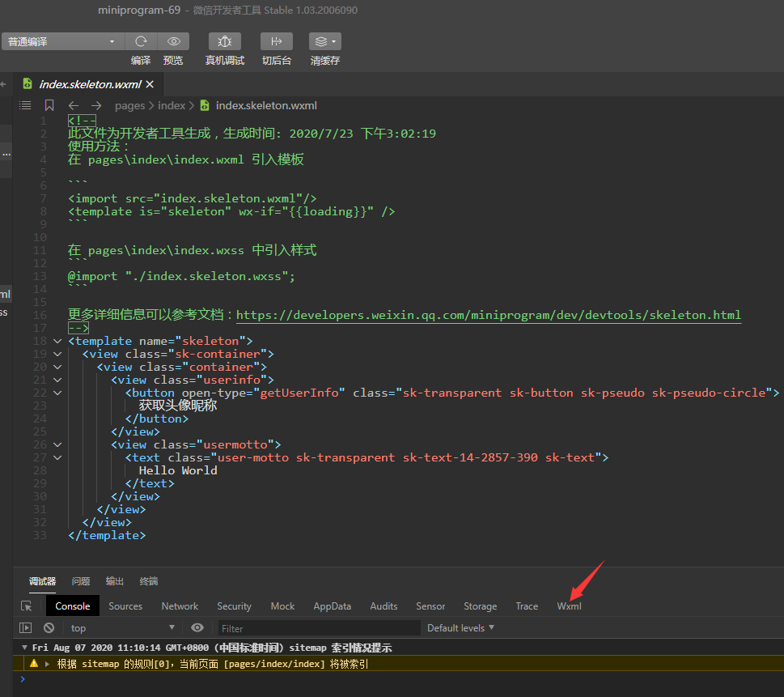Viewport: 784px width, 697px height.
Task: Collapse the button element at line 22
Action: pyautogui.click(x=57, y=393)
